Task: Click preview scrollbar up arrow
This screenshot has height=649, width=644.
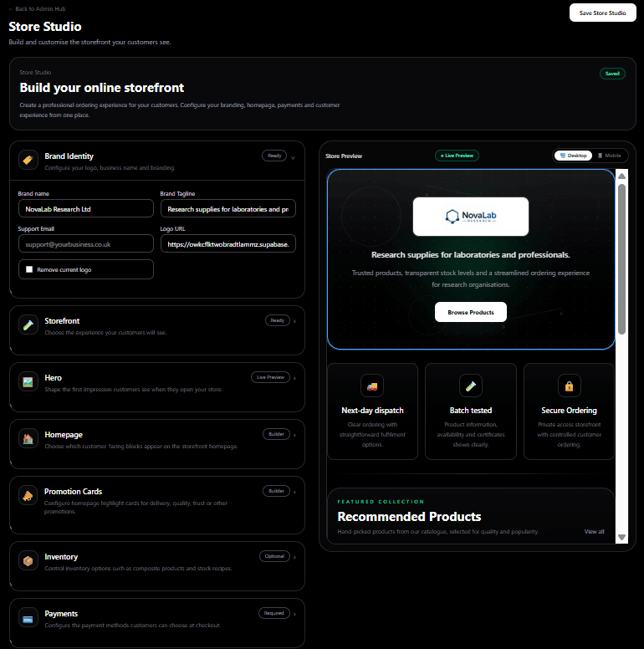Action: [621, 176]
